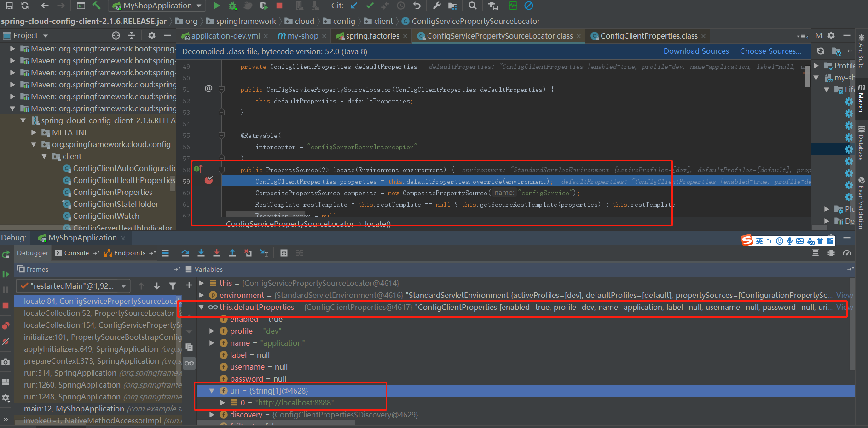Expand the META-INF folder in project tree

pyautogui.click(x=34, y=132)
